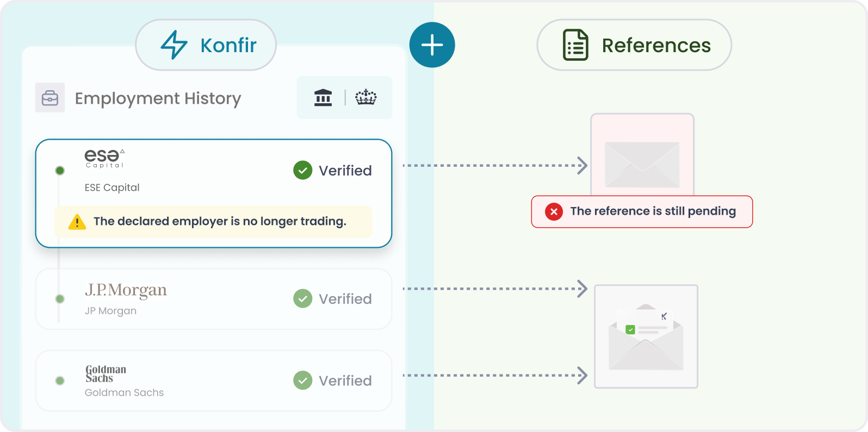The height and width of the screenshot is (432, 868).
Task: Click the green check on JP Morgan row
Action: click(303, 298)
